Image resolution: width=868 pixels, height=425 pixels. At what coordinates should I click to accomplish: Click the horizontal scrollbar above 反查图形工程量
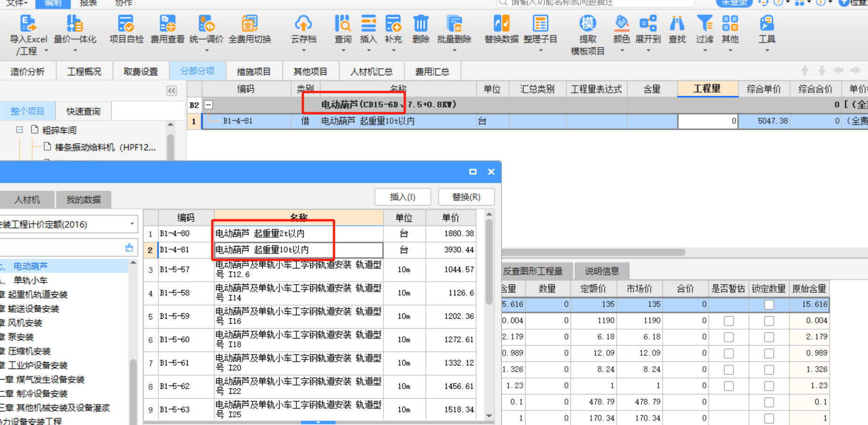click(x=593, y=252)
